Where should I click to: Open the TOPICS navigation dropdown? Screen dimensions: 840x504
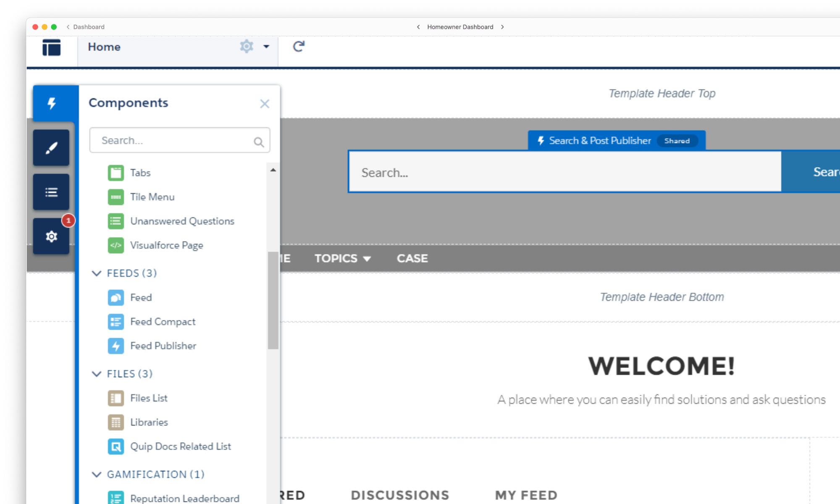click(343, 258)
